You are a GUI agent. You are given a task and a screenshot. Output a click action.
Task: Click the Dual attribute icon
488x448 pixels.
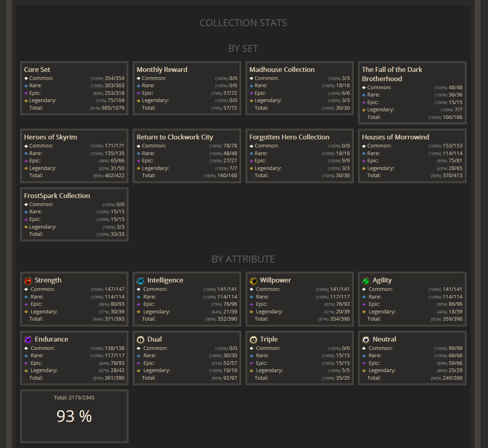(x=141, y=340)
